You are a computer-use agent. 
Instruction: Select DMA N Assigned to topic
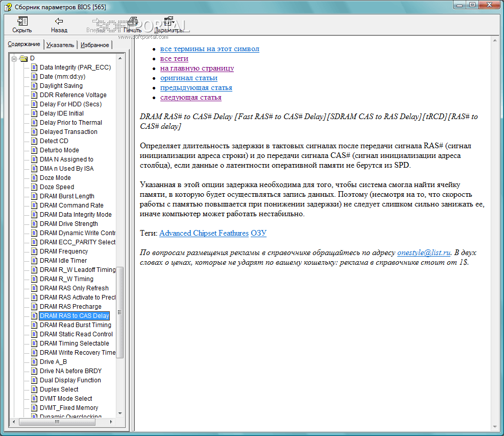click(x=66, y=159)
